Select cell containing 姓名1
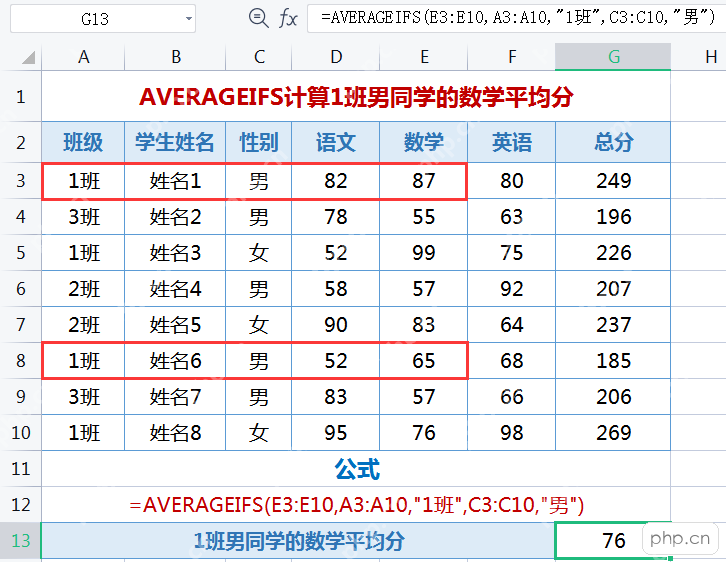Viewport: 726px width, 562px height. tap(175, 181)
